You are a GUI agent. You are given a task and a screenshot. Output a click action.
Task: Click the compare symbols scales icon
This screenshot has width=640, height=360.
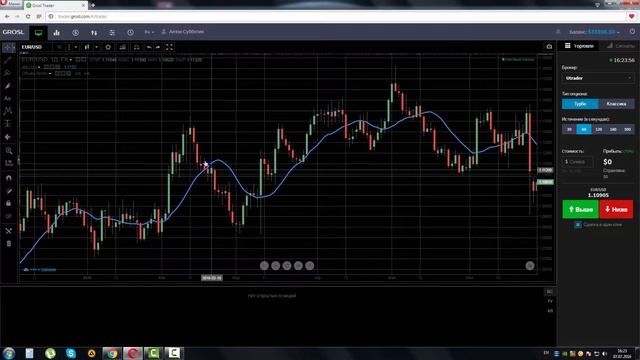(137, 47)
